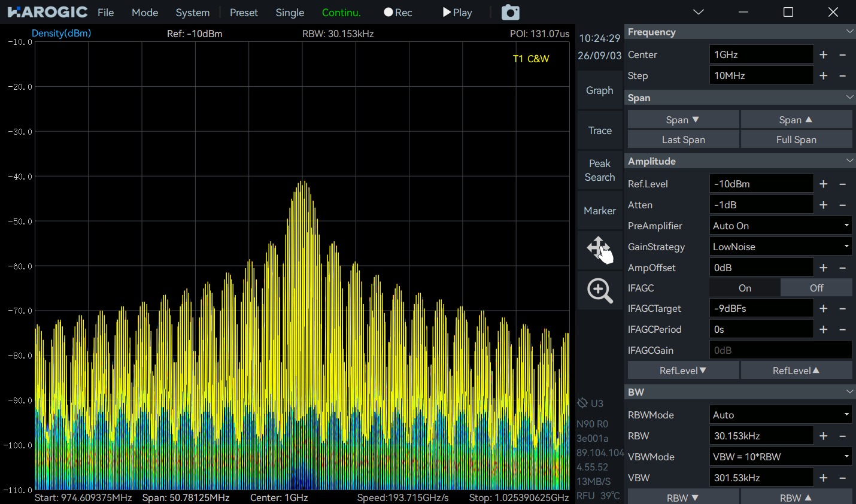Decrease IFAGCPeriod with minus button
Screen dimensions: 856x504
pos(842,329)
